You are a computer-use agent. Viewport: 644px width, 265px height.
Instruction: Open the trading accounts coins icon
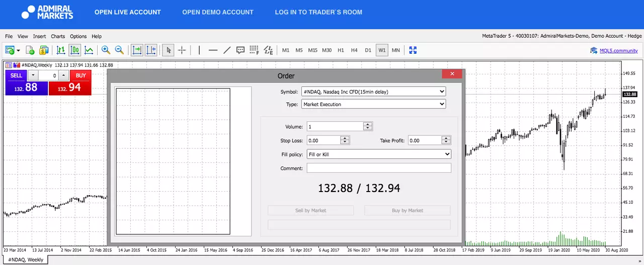pos(44,50)
